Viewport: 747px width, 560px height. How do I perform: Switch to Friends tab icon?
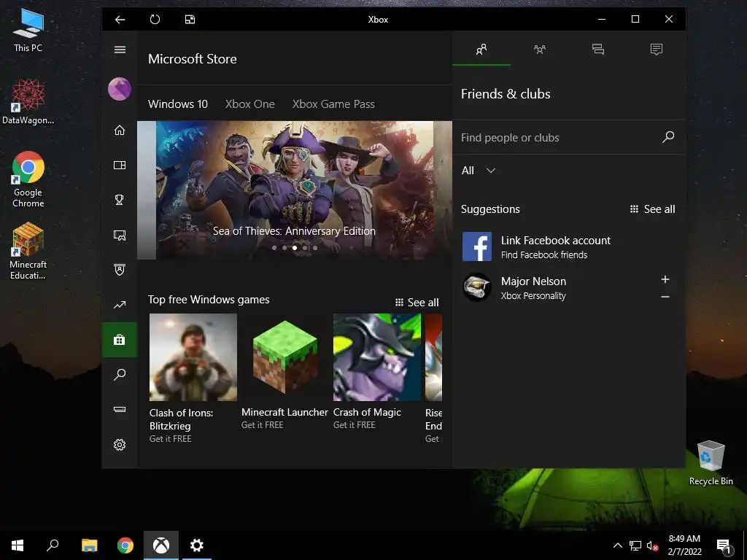[481, 49]
